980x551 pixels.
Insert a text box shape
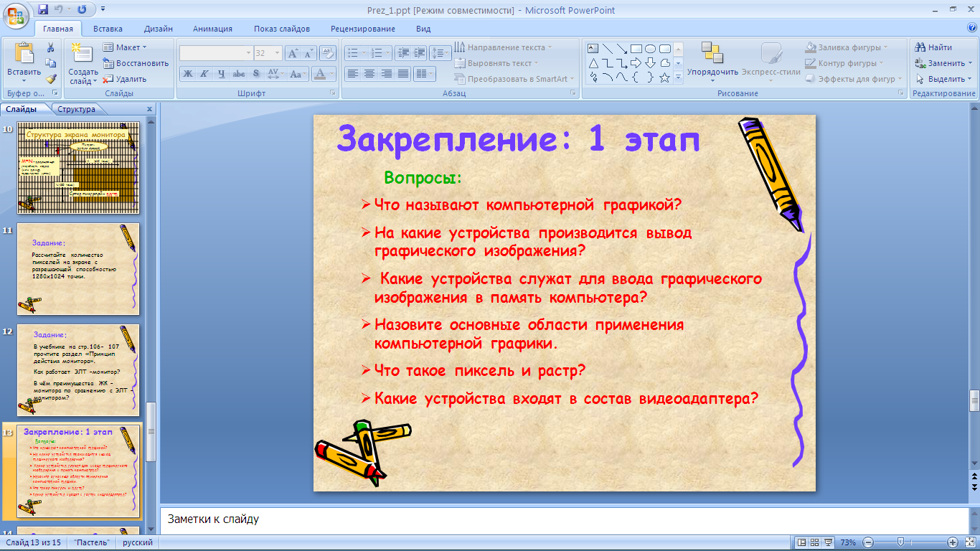tap(593, 48)
